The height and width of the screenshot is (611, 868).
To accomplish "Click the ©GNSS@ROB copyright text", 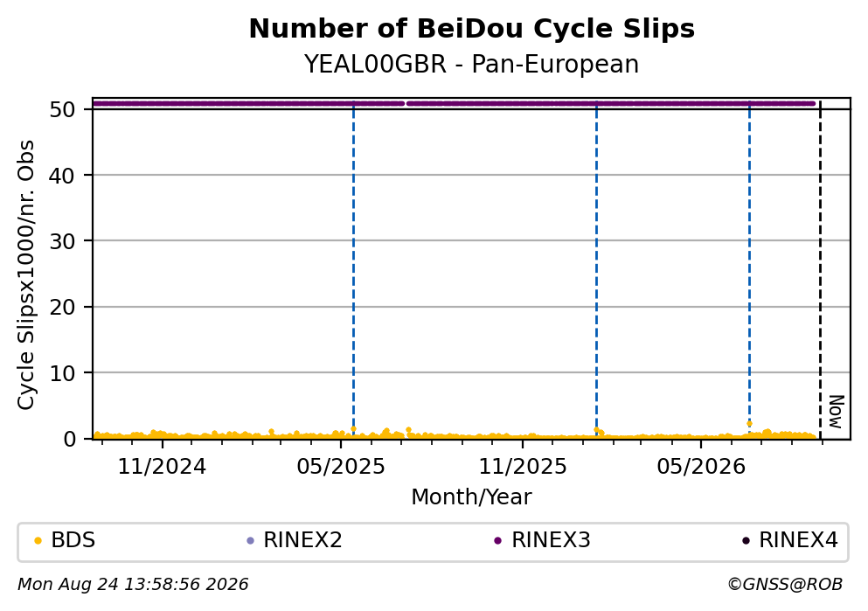I will 785,585.
